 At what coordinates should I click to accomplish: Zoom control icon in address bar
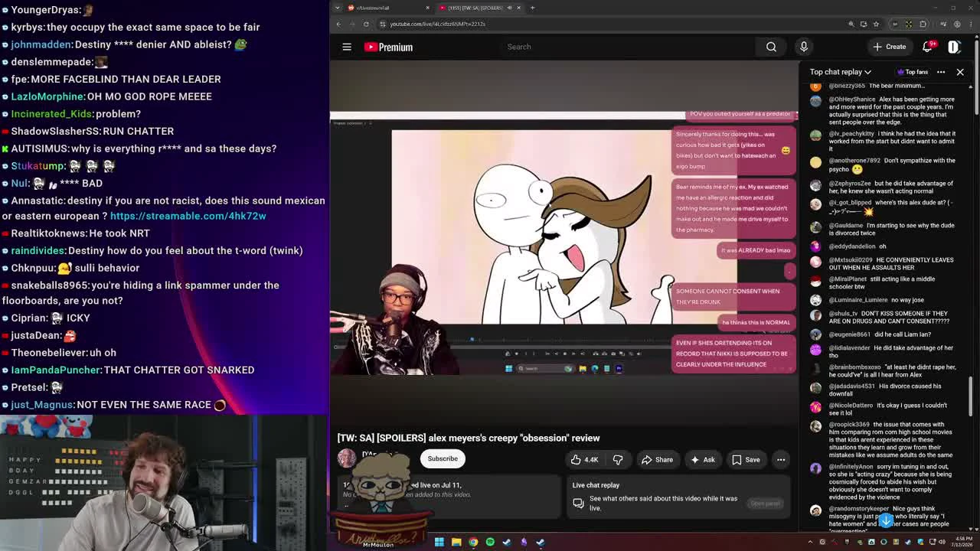pos(851,24)
